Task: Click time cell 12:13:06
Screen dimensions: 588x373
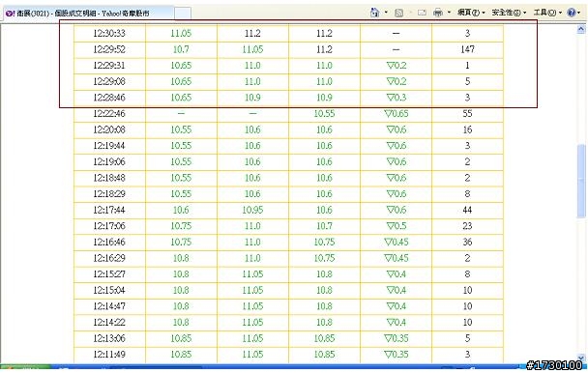Action: 109,338
